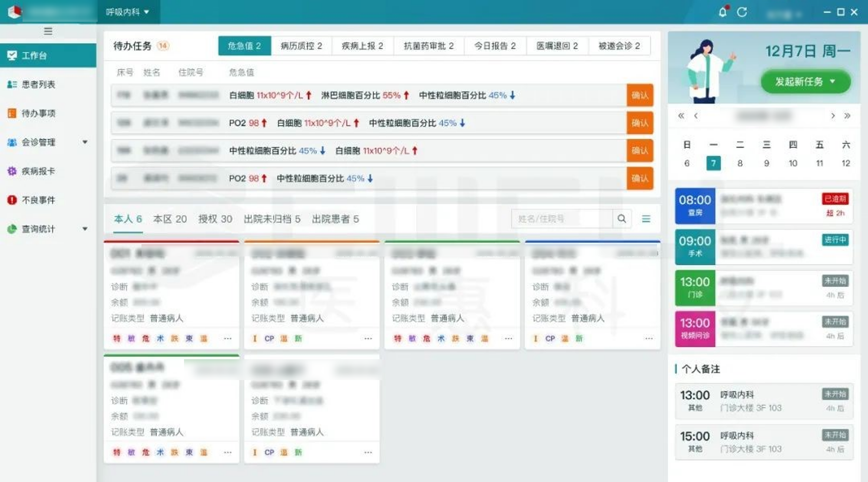Viewport: 868px width, 482px height.
Task: Click the sidebar collapse hamburger icon
Action: click(48, 31)
